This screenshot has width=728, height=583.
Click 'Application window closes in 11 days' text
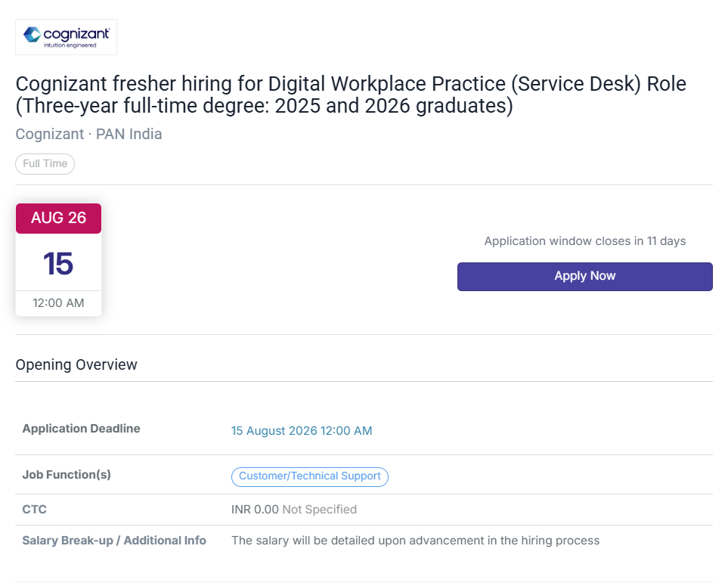click(x=585, y=241)
